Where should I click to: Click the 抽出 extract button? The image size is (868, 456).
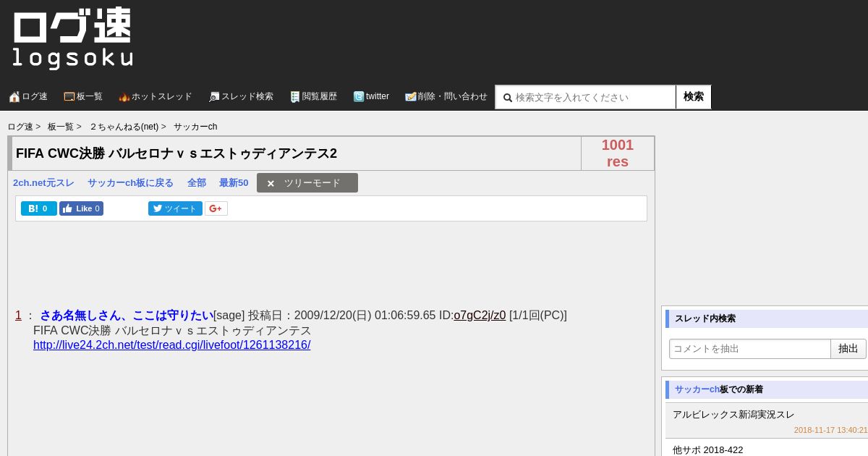coord(848,349)
